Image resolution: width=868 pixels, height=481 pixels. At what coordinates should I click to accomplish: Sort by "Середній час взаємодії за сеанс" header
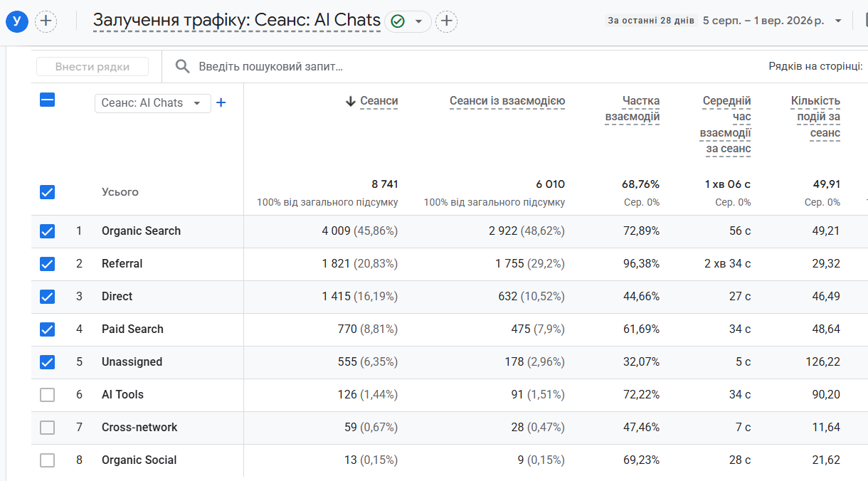tap(726, 125)
